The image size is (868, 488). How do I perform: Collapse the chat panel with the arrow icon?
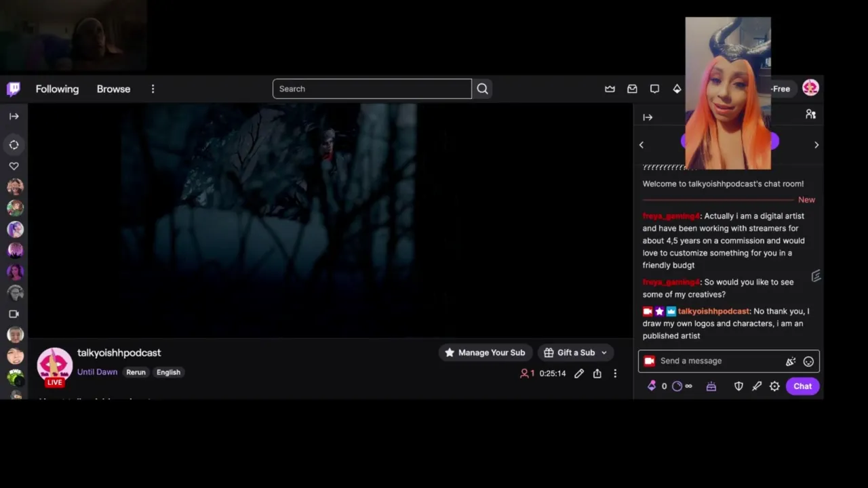648,117
